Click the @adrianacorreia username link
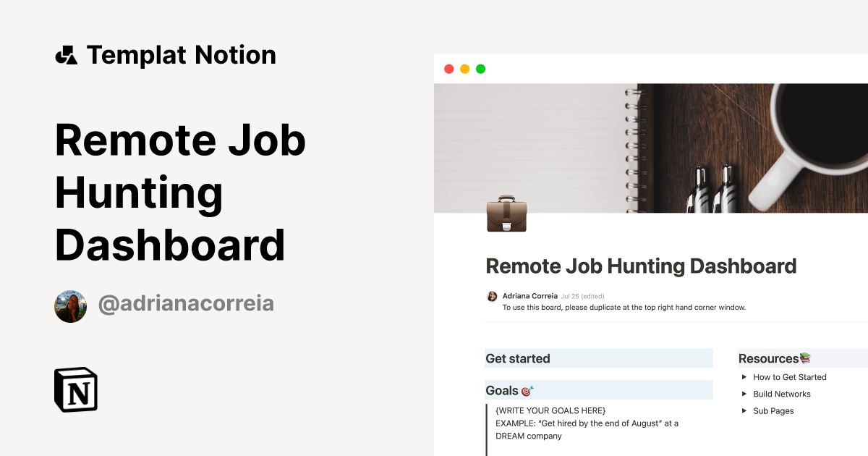868x456 pixels. click(x=186, y=303)
